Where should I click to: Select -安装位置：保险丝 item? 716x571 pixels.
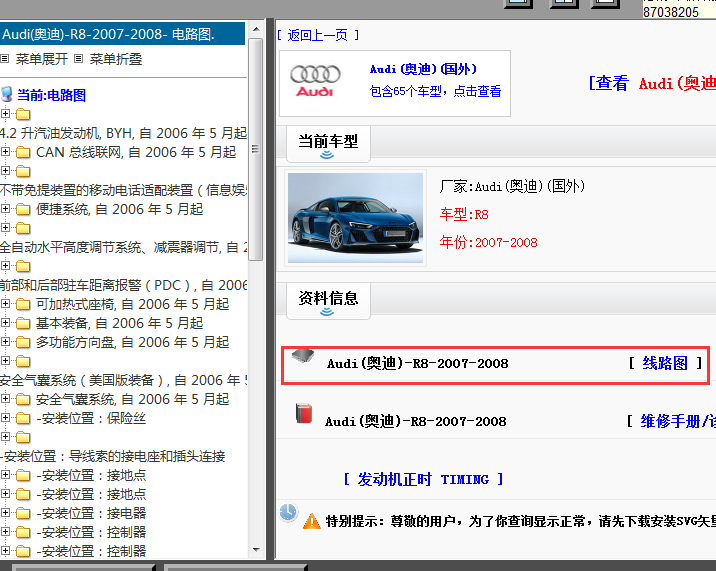[x=91, y=418]
